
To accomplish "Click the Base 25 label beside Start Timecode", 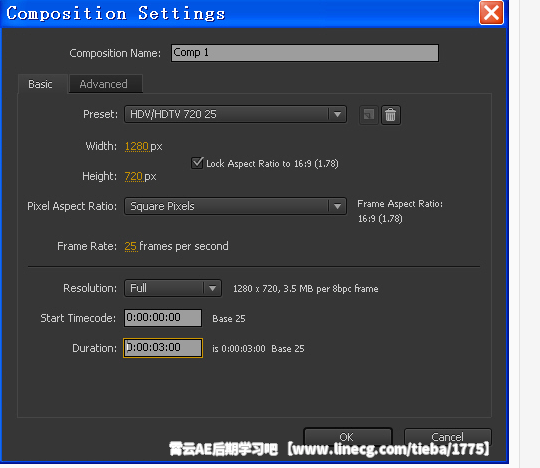I will point(229,319).
